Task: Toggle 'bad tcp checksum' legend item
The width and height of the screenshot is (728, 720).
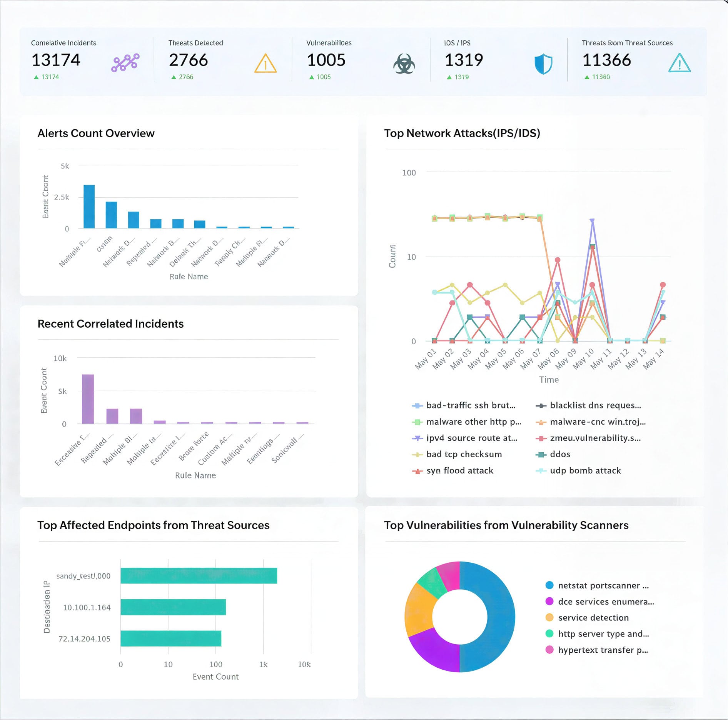Action: [x=464, y=454]
